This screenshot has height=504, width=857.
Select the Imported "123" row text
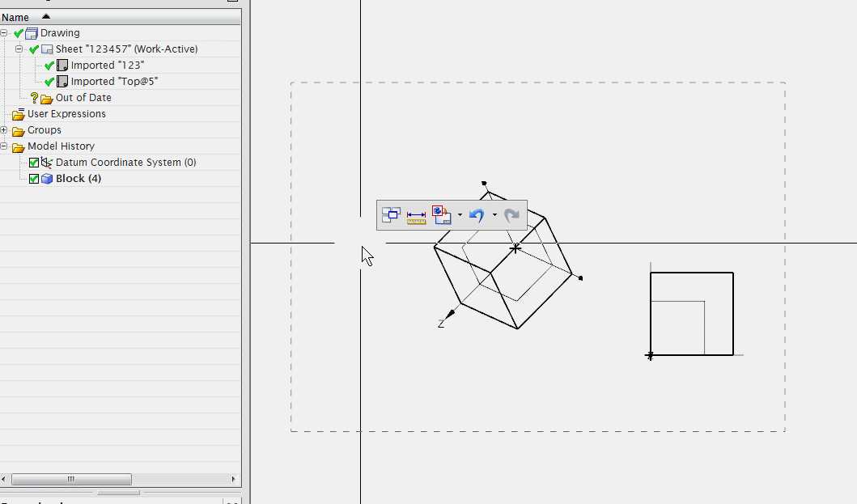coord(108,65)
